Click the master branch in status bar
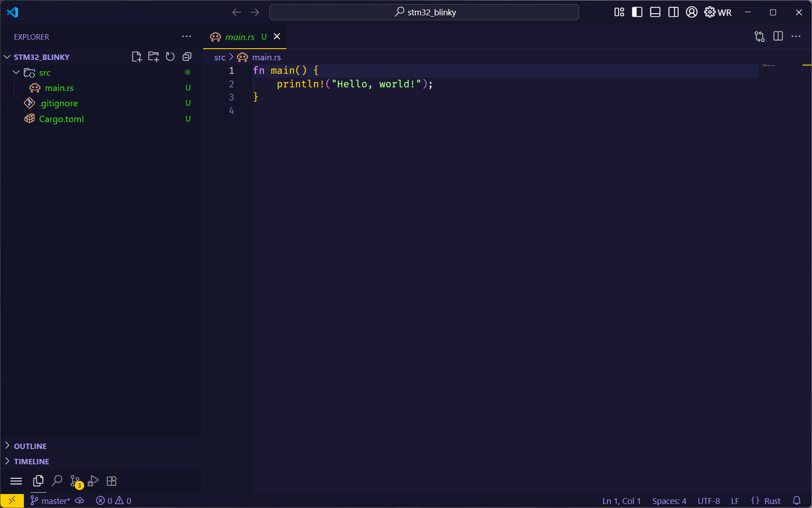 tap(50, 501)
